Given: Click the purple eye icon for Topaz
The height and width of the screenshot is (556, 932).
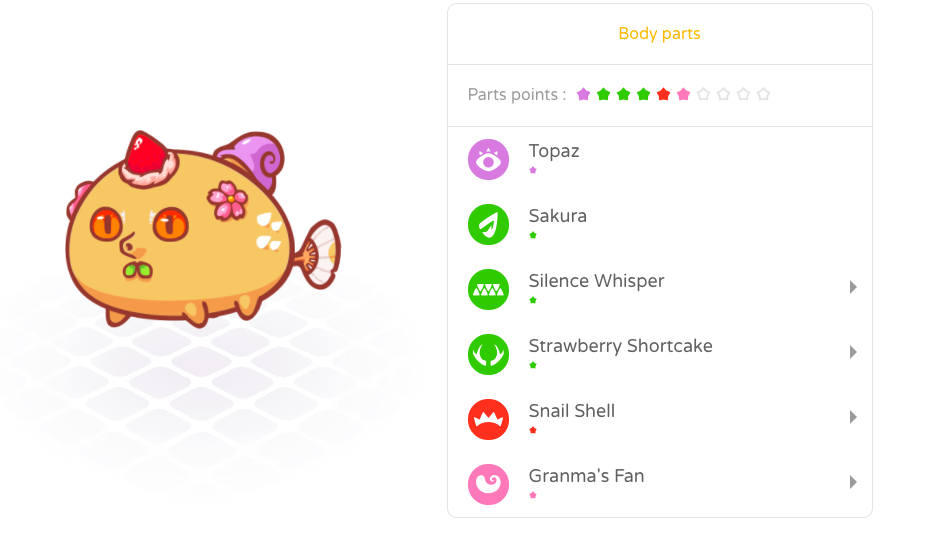Looking at the screenshot, I should [488, 160].
